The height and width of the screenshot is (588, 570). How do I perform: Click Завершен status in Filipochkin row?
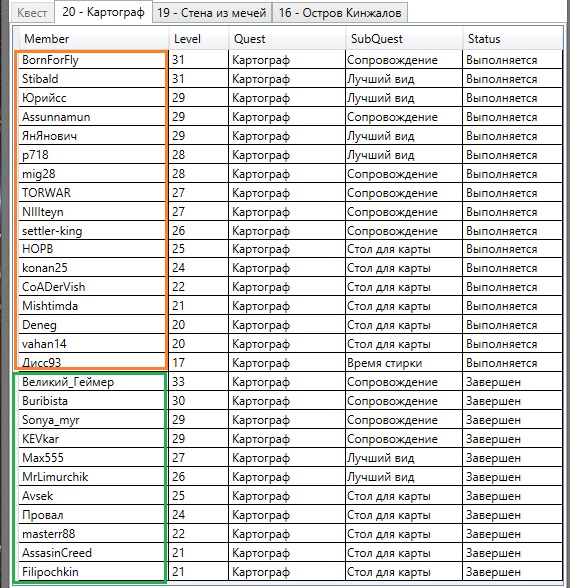click(513, 572)
